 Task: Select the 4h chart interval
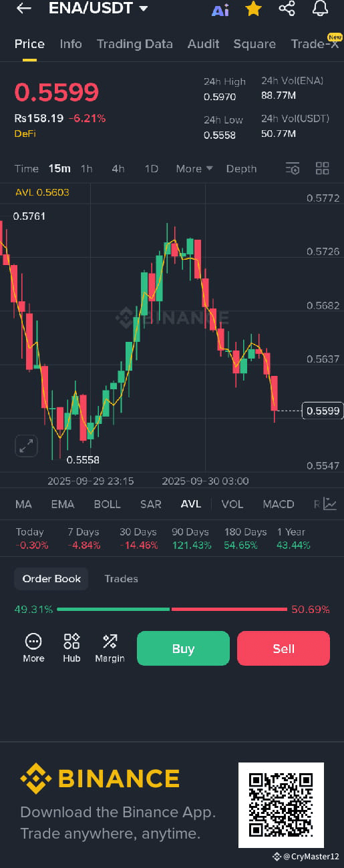pyautogui.click(x=118, y=169)
